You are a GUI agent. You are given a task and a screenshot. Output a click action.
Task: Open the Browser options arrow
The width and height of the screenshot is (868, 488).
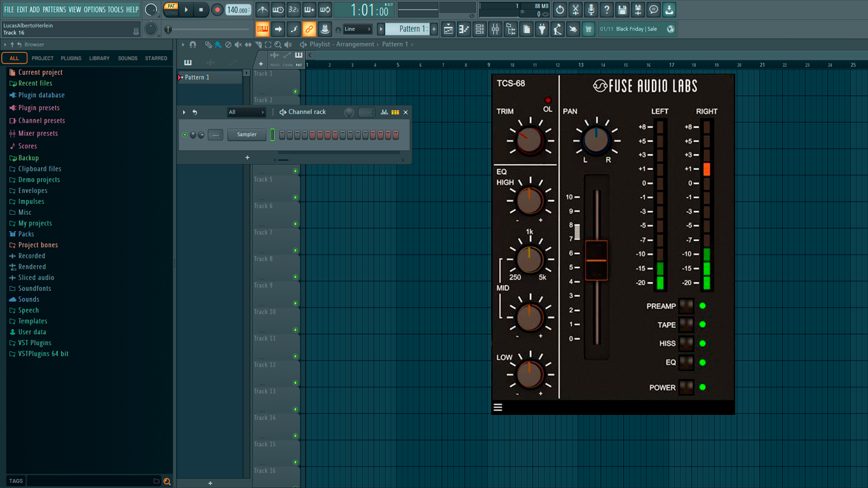[x=5, y=44]
